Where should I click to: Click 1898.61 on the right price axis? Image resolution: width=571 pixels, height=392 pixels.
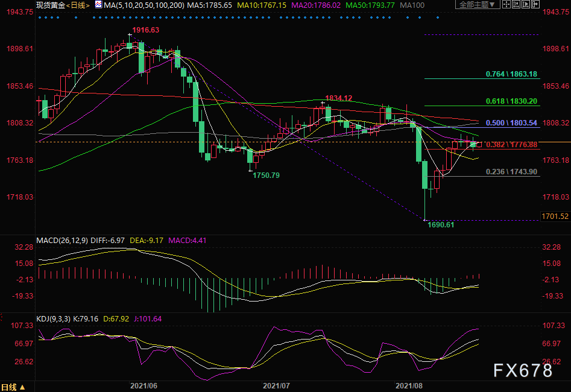click(x=556, y=49)
